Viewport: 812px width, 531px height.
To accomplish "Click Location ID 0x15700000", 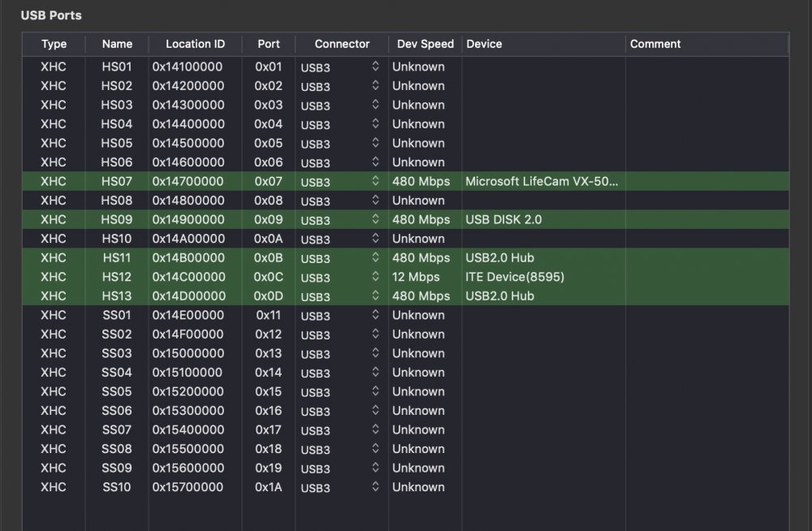I will (188, 487).
